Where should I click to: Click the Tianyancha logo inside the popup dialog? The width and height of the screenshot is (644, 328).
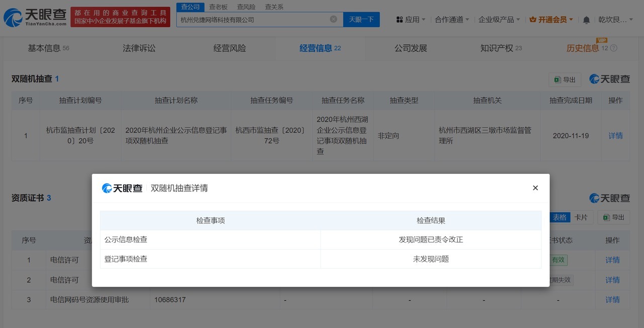(122, 187)
